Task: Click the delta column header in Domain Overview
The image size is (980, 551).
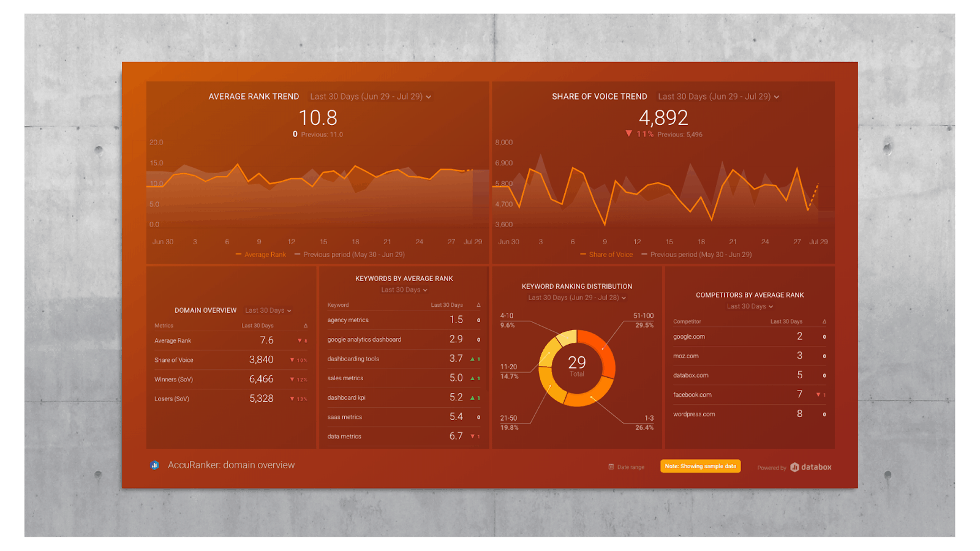Action: (x=306, y=326)
